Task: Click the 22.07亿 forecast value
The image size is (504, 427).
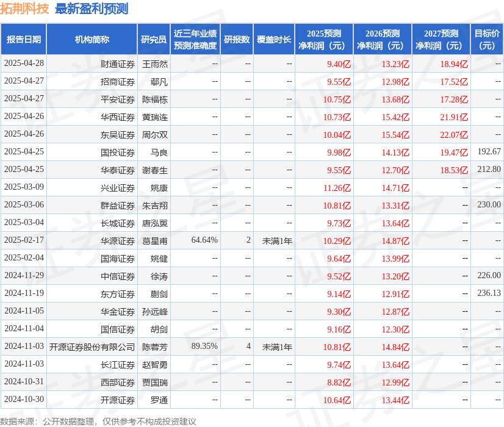Action: point(454,135)
